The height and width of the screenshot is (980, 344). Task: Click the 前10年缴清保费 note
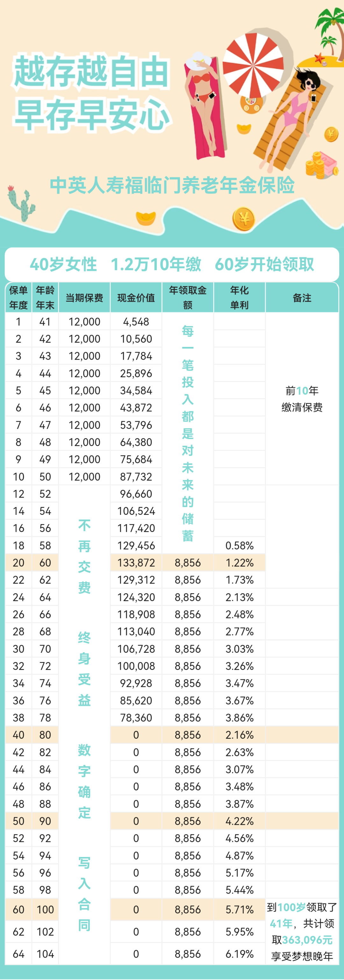[302, 399]
